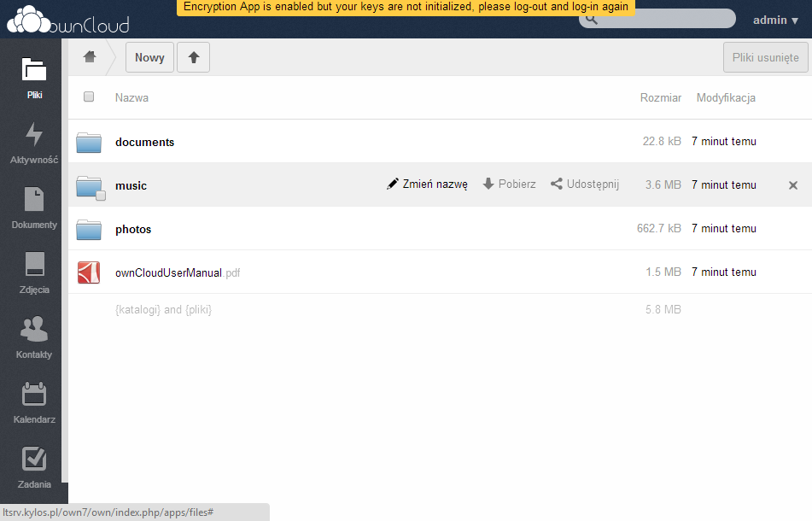Tick the music folder checkbox
The image size is (812, 521).
[x=101, y=196]
